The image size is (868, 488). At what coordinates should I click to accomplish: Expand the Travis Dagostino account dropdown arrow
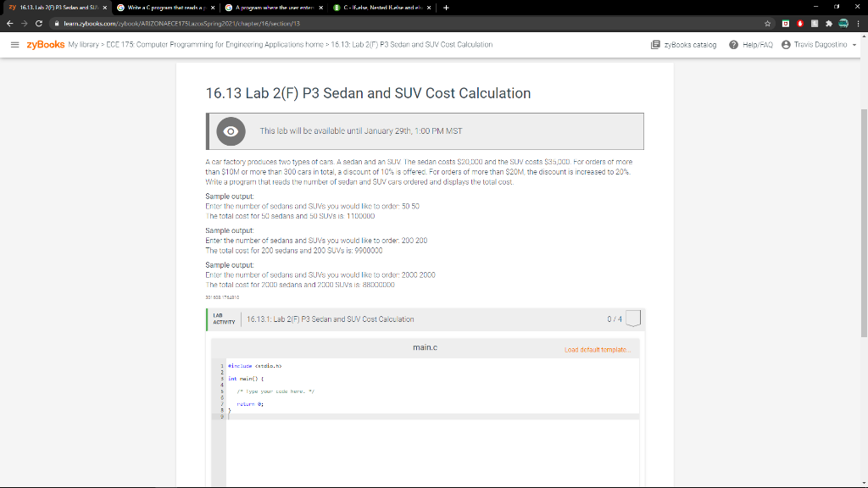(x=854, y=45)
